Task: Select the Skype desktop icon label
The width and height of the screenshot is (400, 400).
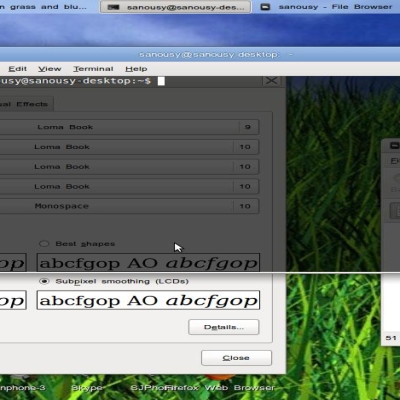Action: pyautogui.click(x=87, y=388)
